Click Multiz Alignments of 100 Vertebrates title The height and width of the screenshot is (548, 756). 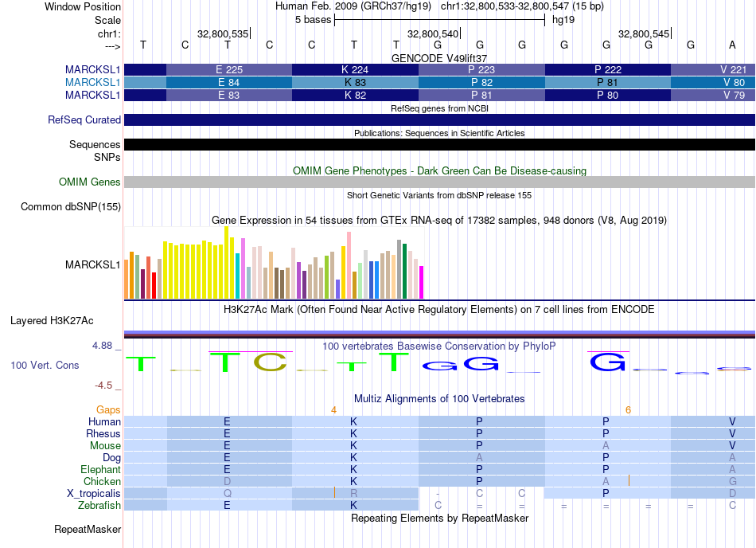click(439, 398)
